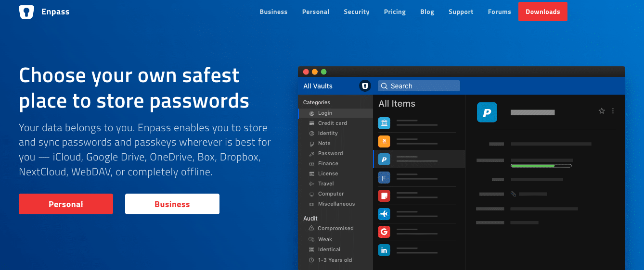This screenshot has height=270, width=644.
Task: Click the All Items heading
Action: (x=397, y=103)
